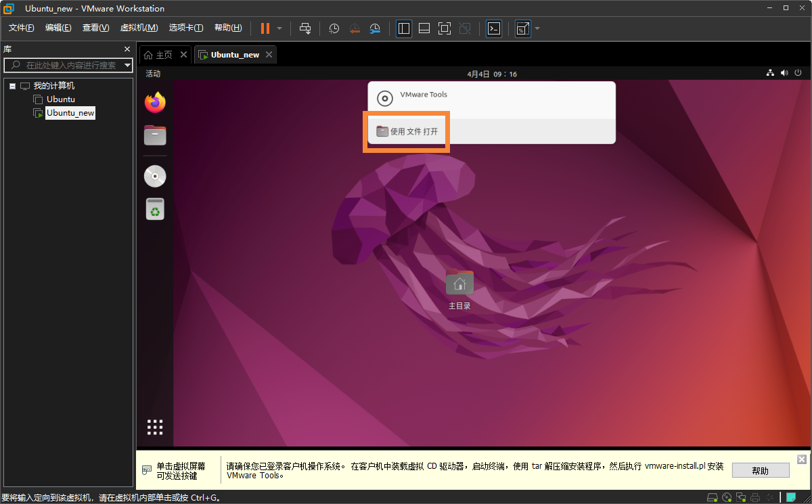Click the Ubuntu volume speaker icon

[784, 73]
